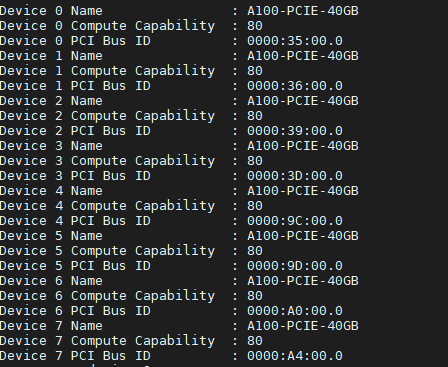Viewport: 448px width, 367px height.
Task: Click the 'Device 1 PCI Bus ID' label
Action: click(75, 86)
